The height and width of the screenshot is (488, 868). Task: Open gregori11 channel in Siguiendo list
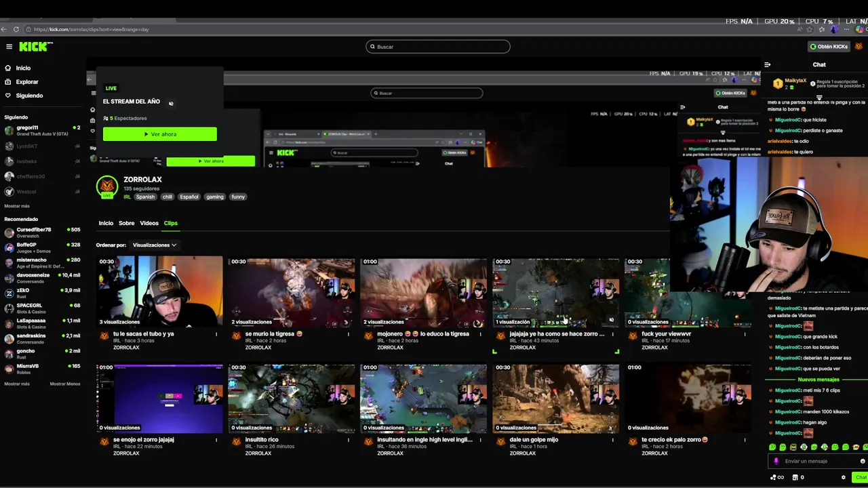coord(42,129)
